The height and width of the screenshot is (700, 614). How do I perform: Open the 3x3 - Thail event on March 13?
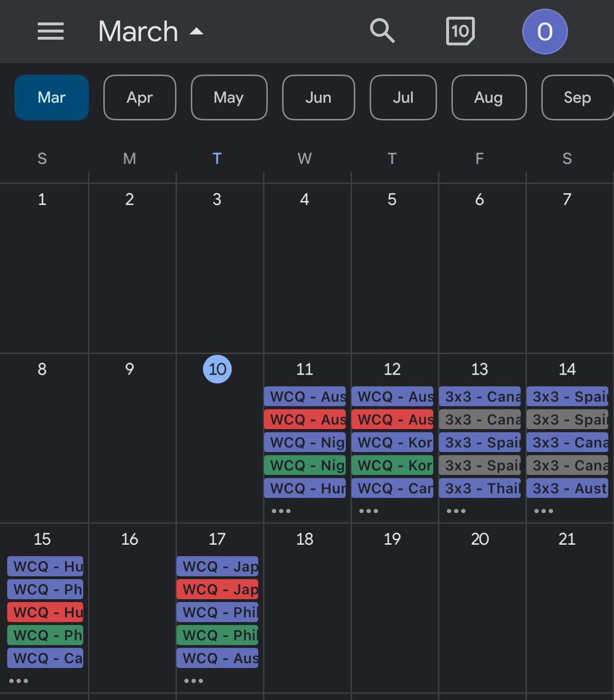coord(480,488)
